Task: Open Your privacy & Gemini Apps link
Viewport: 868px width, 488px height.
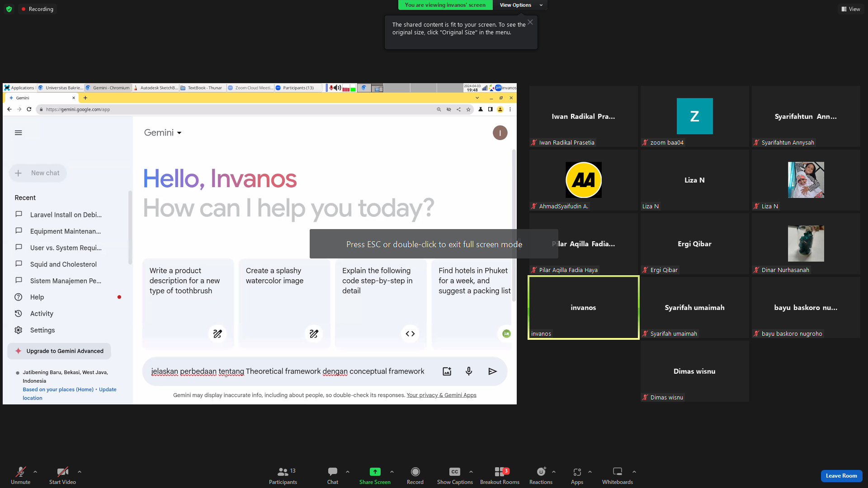Action: pos(441,395)
